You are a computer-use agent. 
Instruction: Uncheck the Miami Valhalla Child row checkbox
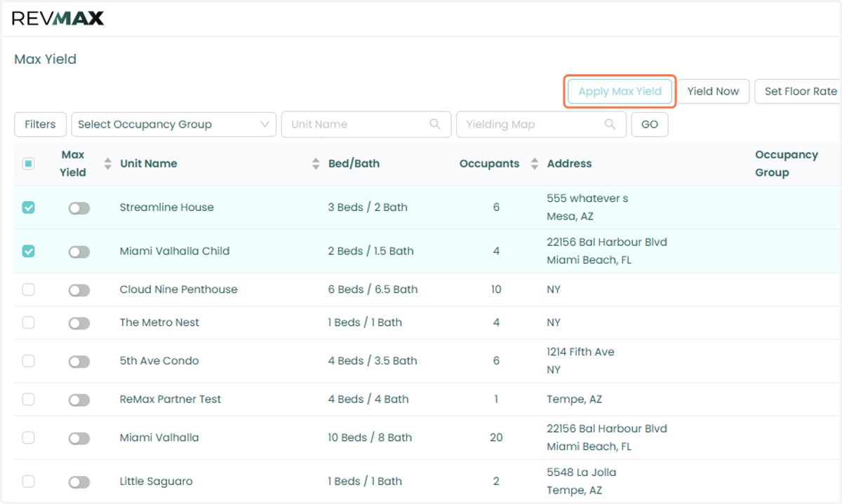[28, 251]
